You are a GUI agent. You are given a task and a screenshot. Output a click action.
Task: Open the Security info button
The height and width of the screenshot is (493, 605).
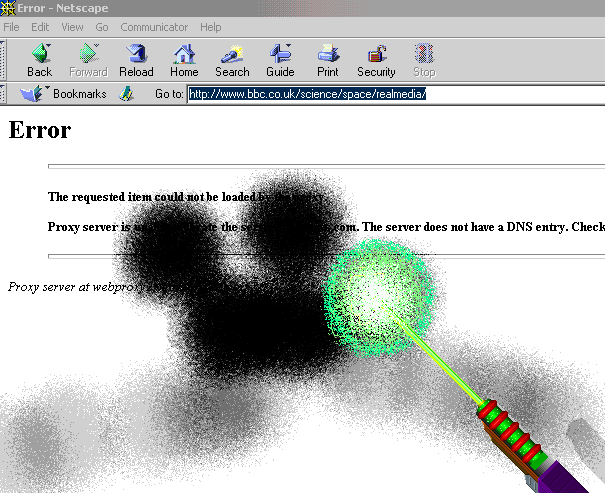pos(376,60)
